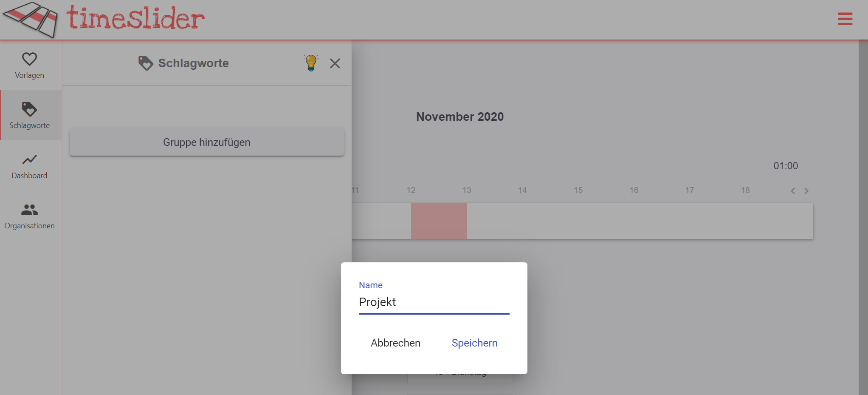The width and height of the screenshot is (868, 395).
Task: Click hour 17 on the timeline
Action: click(689, 190)
